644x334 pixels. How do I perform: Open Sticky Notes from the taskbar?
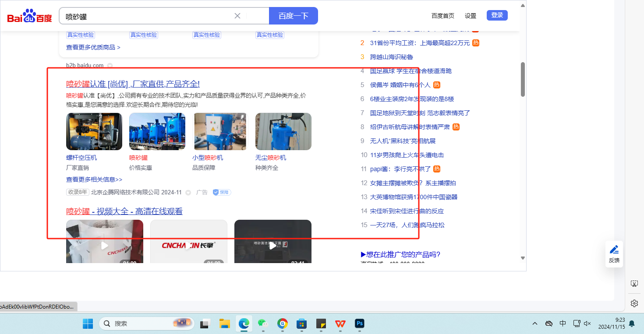pos(321,323)
